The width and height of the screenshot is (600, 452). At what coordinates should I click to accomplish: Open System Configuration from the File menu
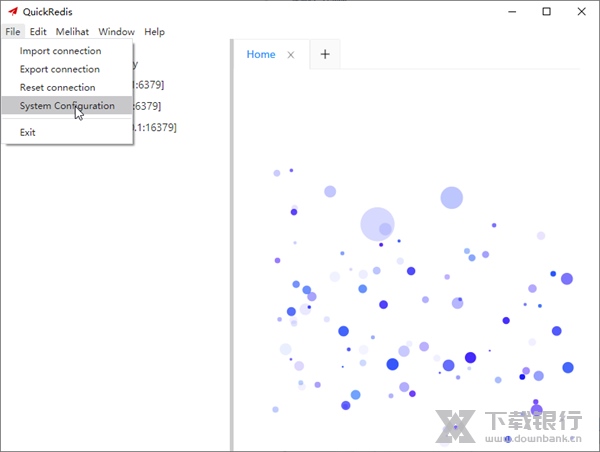point(67,106)
